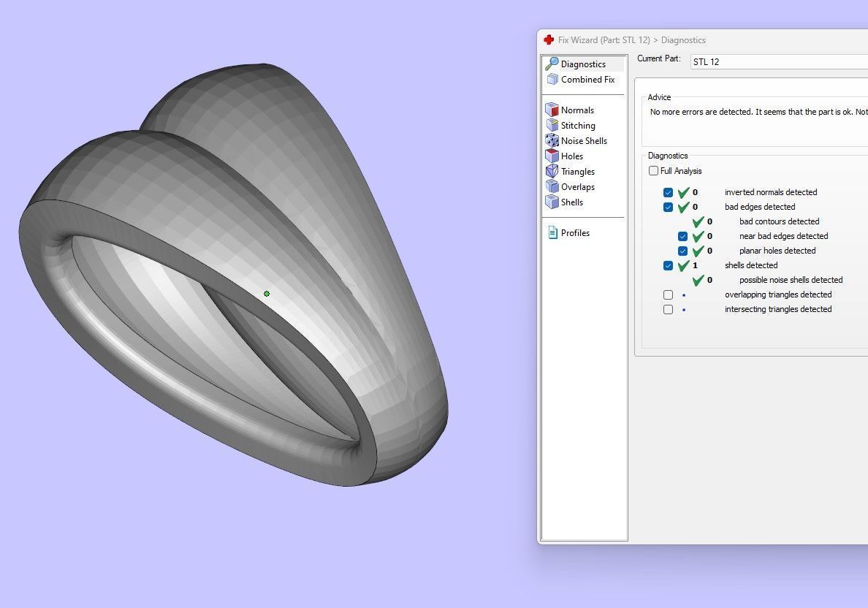Uncheck bad edges detected checkbox
Image resolution: width=868 pixels, height=608 pixels.
[x=668, y=207]
